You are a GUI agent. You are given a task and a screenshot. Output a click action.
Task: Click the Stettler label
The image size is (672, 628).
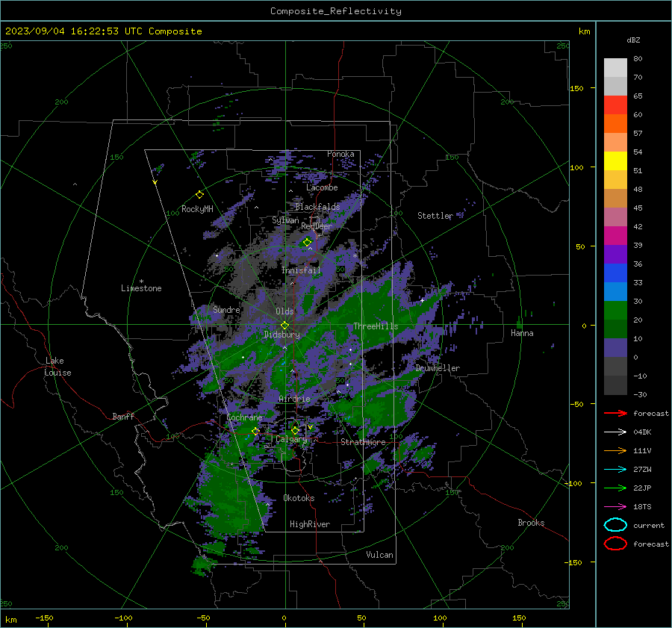click(435, 216)
